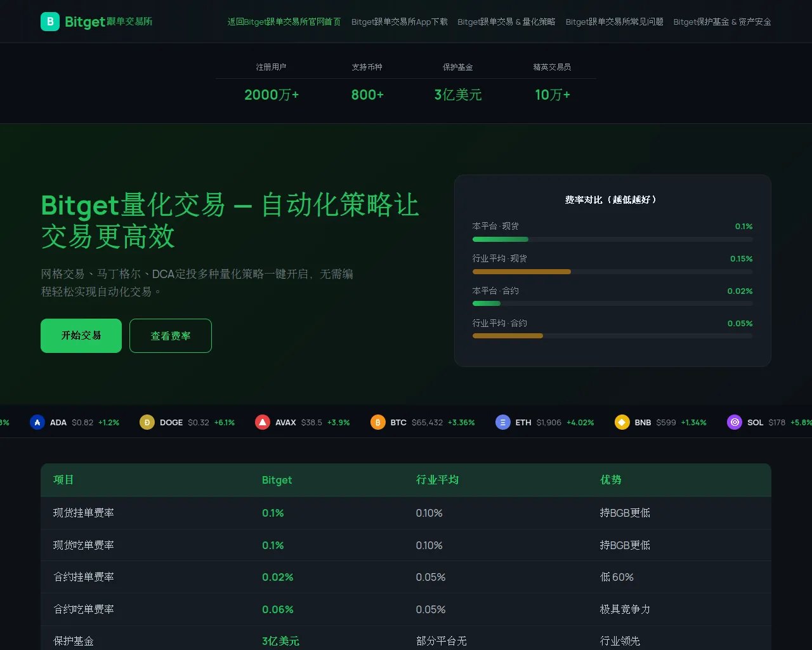
Task: Click the 部分平台无 table cell
Action: (442, 641)
